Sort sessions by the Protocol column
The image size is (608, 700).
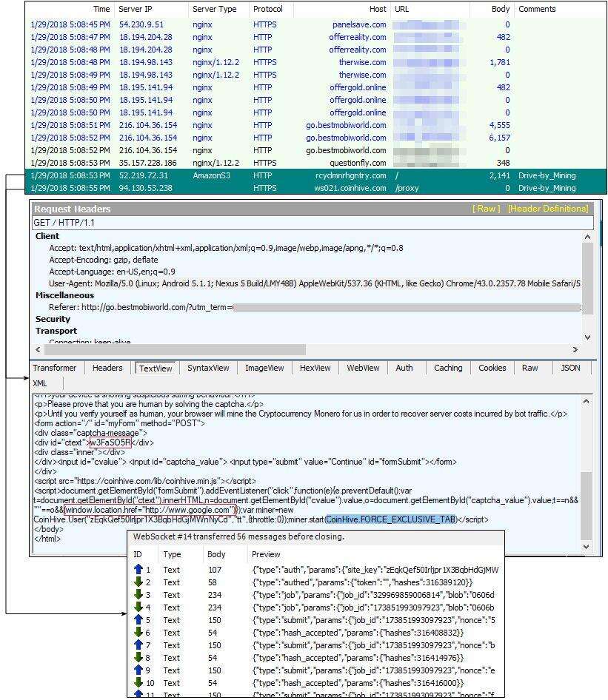268,9
